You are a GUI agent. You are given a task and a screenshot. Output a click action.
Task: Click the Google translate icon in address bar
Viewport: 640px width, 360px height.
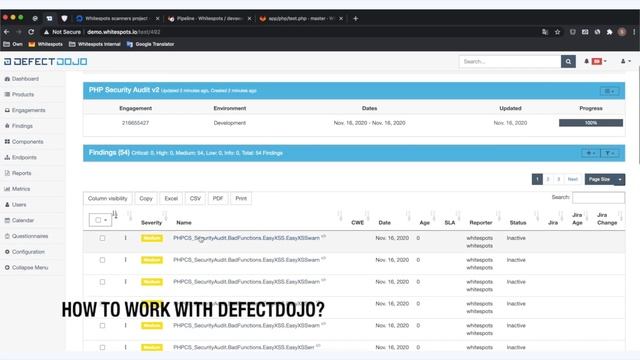click(545, 32)
